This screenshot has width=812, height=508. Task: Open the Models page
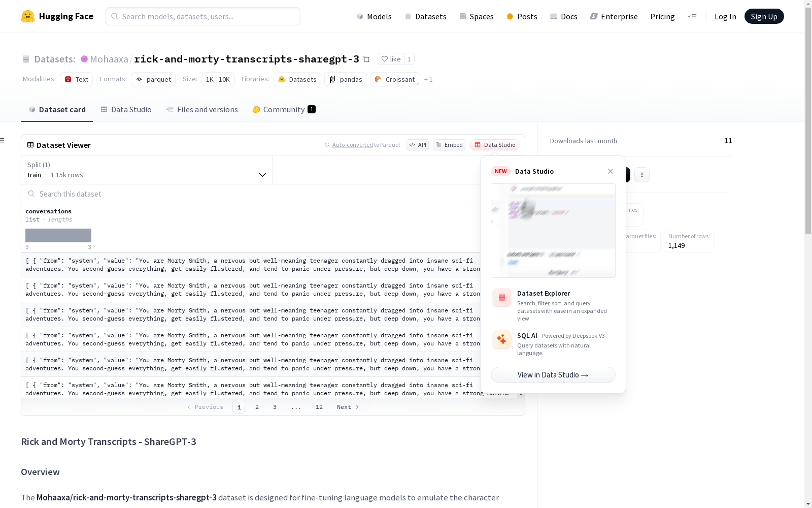pos(374,16)
